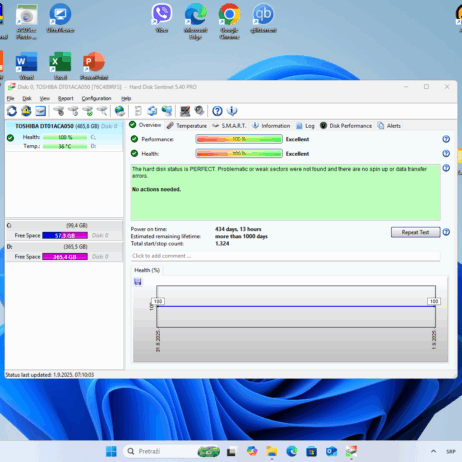
Task: Click the save icon in the Health chart
Action: (138, 282)
